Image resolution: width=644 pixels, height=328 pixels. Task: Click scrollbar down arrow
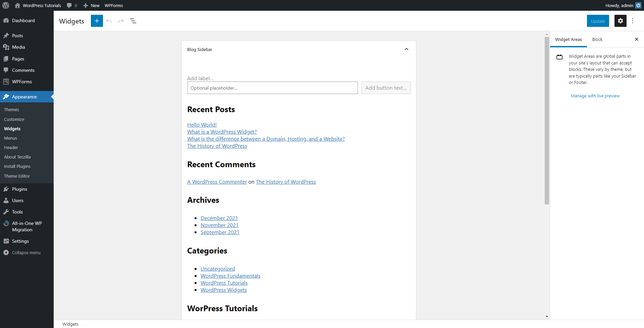(547, 317)
